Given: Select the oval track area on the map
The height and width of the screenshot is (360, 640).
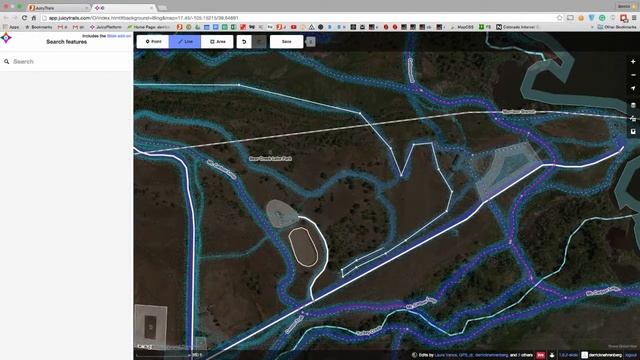Looking at the screenshot, I should 303,247.
